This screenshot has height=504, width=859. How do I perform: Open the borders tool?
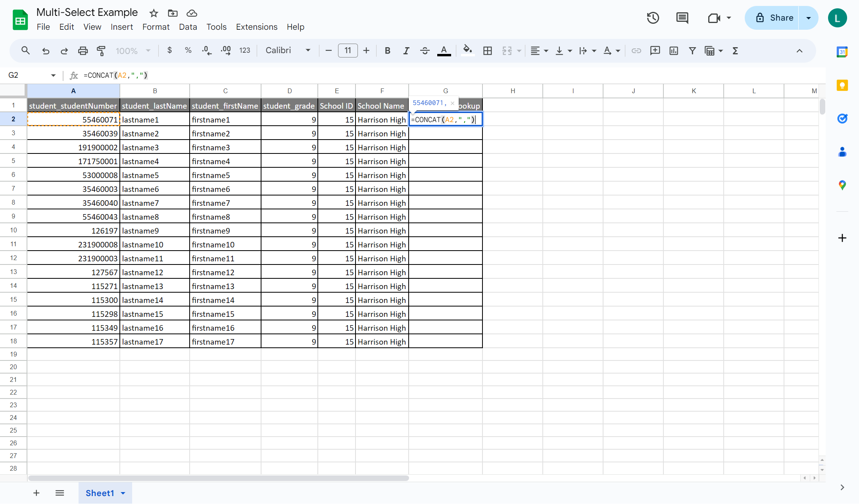pos(488,51)
